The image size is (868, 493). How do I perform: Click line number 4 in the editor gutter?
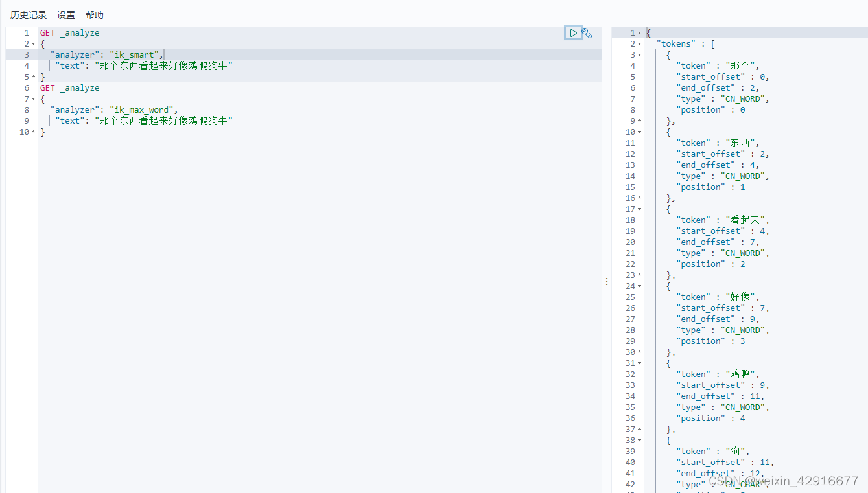point(26,65)
